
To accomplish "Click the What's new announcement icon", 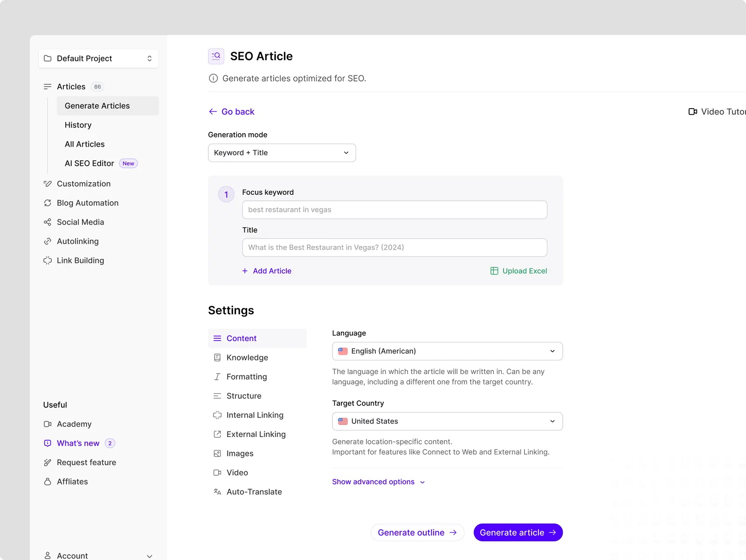I will [48, 443].
